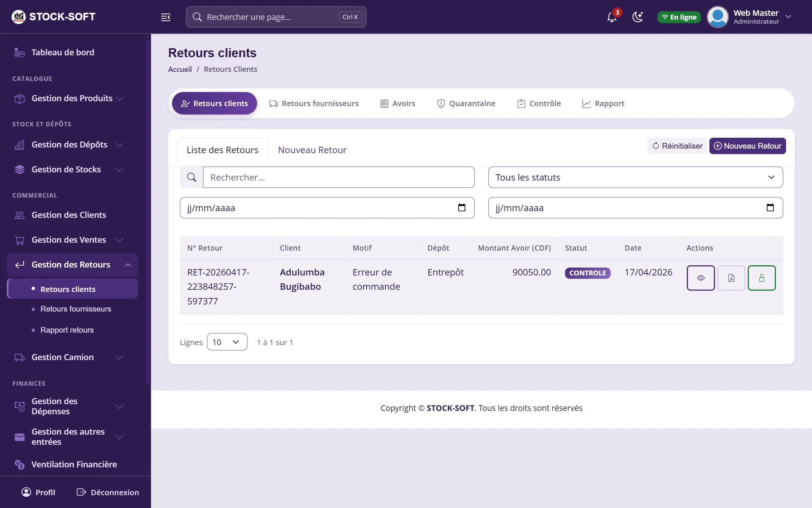Open the Tous les statuts dropdown
Viewport: 812px width, 508px height.
pyautogui.click(x=635, y=177)
